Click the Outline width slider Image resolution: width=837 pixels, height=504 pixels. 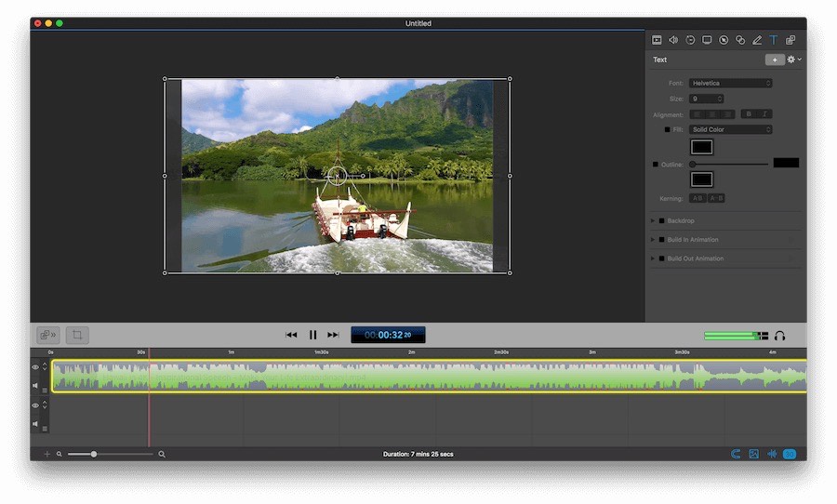pyautogui.click(x=729, y=165)
